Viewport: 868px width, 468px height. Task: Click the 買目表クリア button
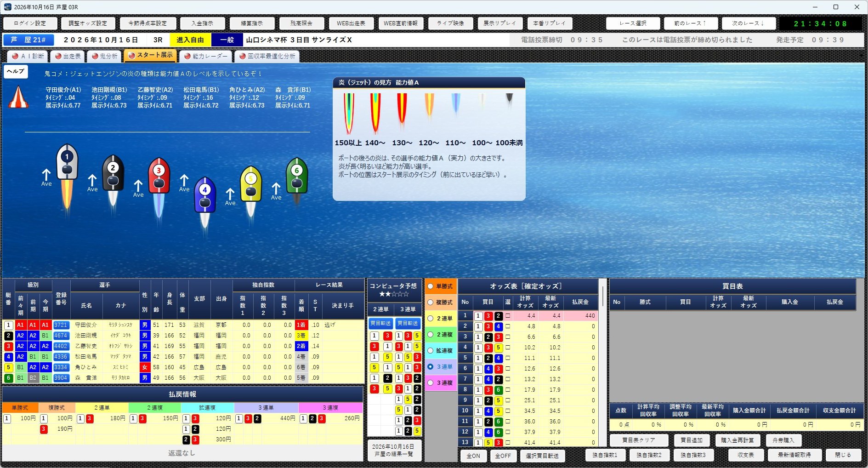[x=639, y=440]
